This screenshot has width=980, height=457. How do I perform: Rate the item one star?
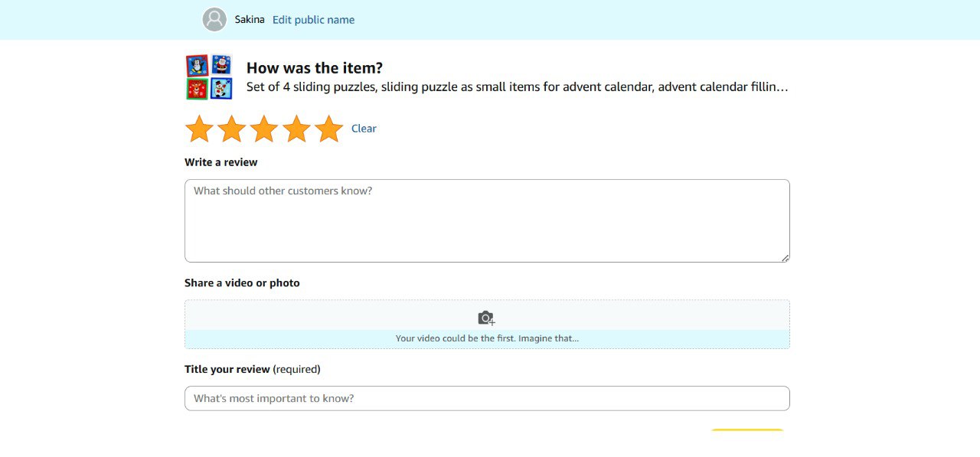(199, 129)
